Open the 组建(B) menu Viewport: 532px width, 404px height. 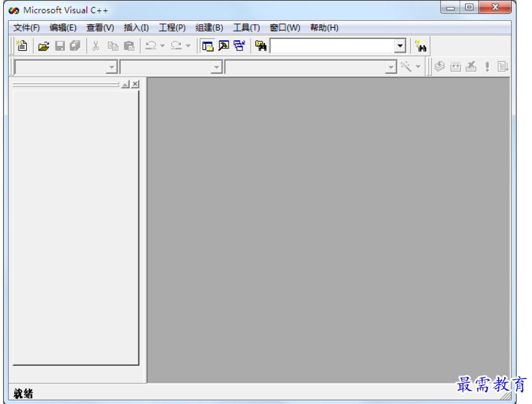[x=209, y=28]
